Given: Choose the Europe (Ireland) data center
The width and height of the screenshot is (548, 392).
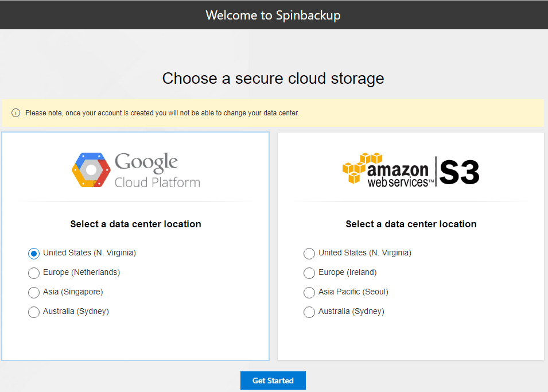Looking at the screenshot, I should (x=309, y=273).
